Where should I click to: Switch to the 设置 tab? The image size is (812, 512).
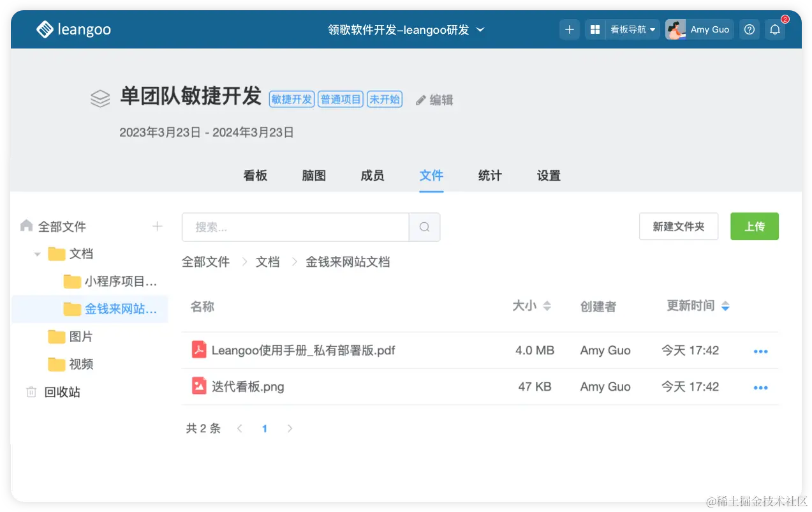point(549,176)
